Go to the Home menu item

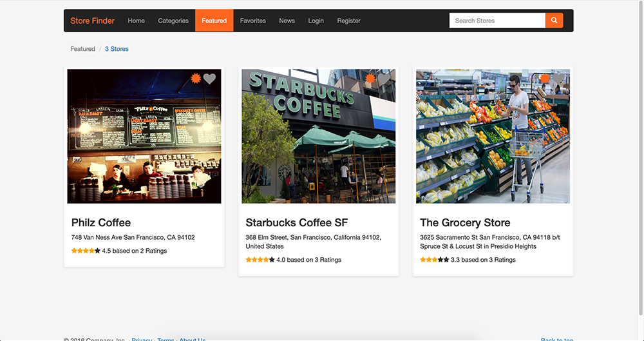[137, 21]
